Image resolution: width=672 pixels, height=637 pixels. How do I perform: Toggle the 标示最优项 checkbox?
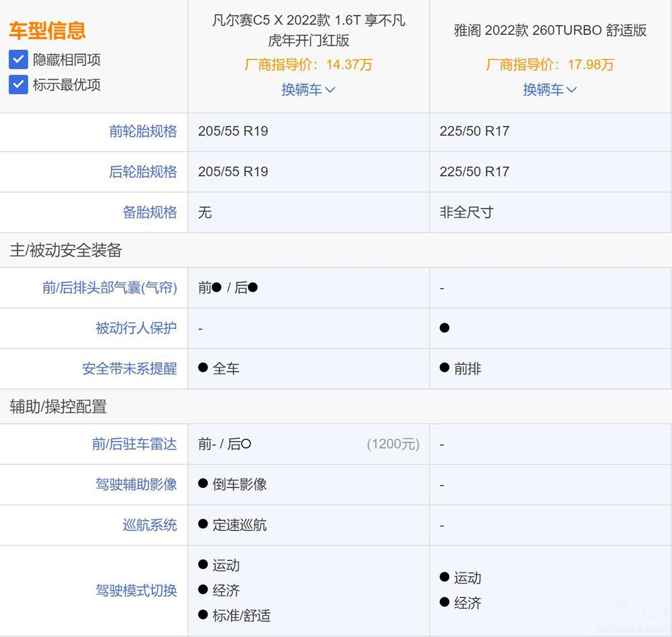(18, 85)
